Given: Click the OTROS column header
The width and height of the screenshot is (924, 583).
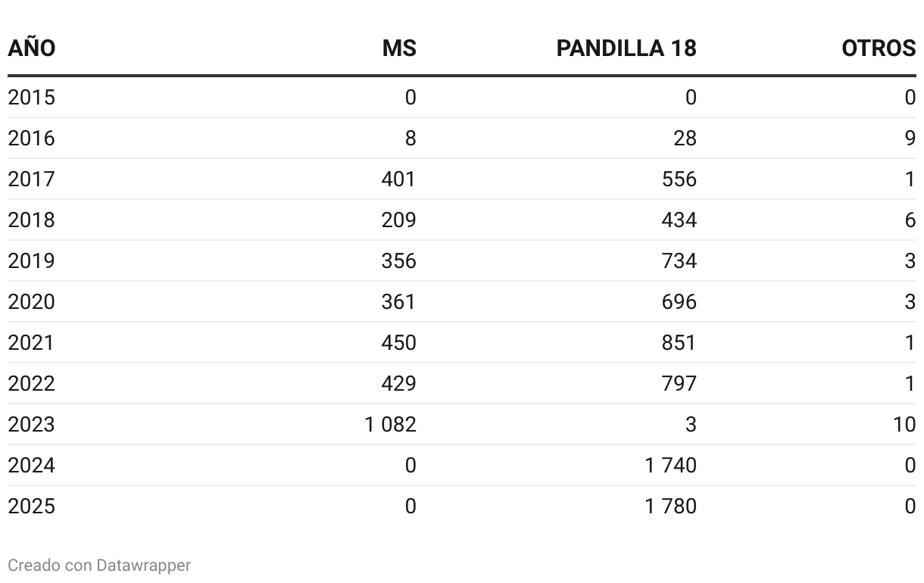Looking at the screenshot, I should coord(879,48).
